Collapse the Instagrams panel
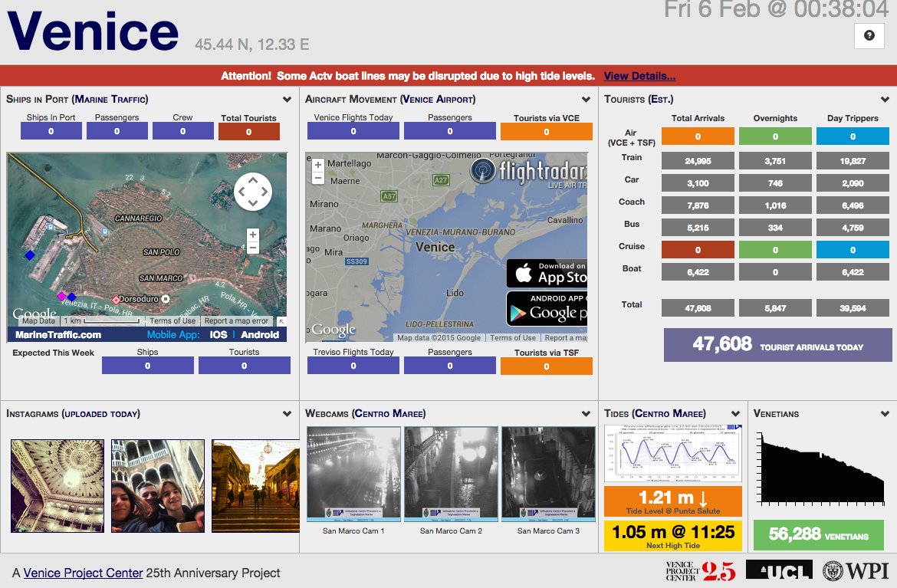The height and width of the screenshot is (588, 897). (287, 413)
